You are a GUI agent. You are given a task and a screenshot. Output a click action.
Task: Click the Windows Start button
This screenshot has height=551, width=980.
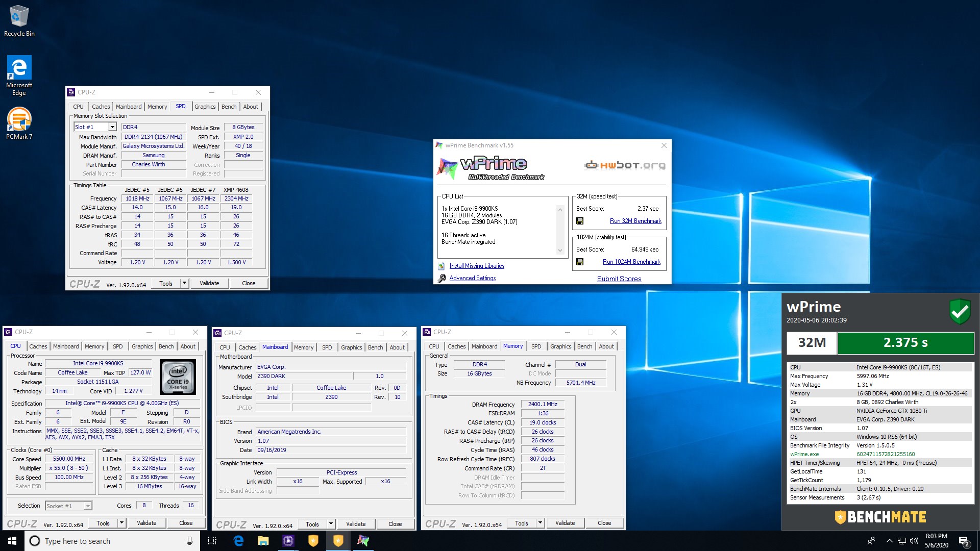click(x=12, y=541)
